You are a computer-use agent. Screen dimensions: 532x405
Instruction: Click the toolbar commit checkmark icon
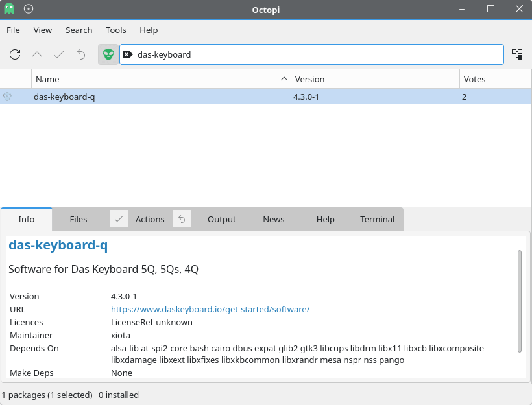[59, 54]
